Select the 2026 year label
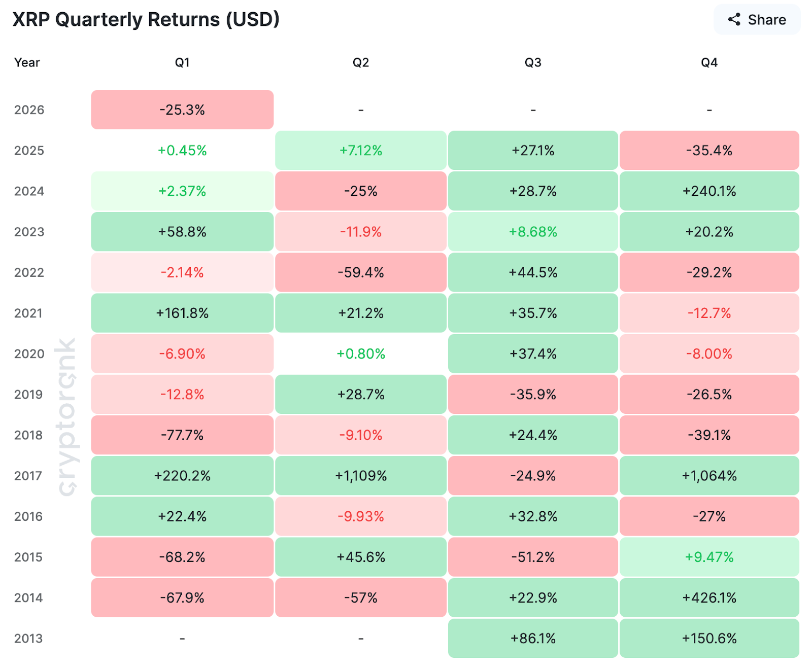This screenshot has height=669, width=812. tap(29, 110)
